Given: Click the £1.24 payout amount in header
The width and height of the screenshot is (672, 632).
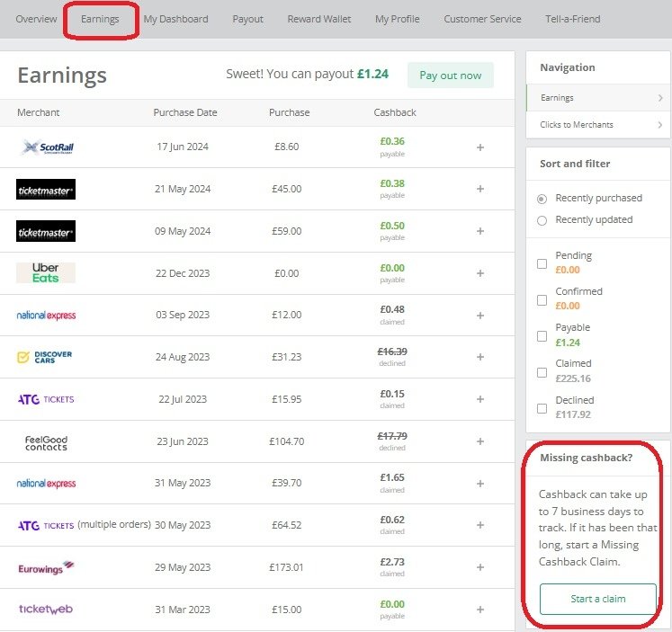Looking at the screenshot, I should 372,74.
